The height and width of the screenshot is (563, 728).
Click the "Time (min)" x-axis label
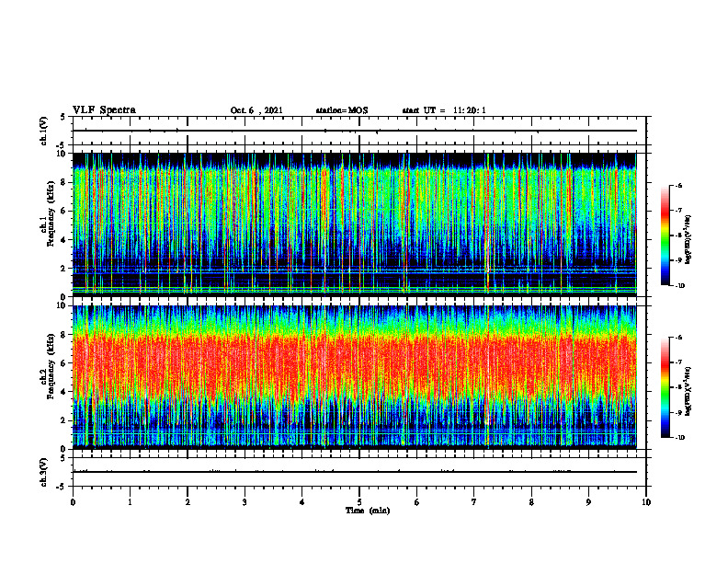coord(368,511)
